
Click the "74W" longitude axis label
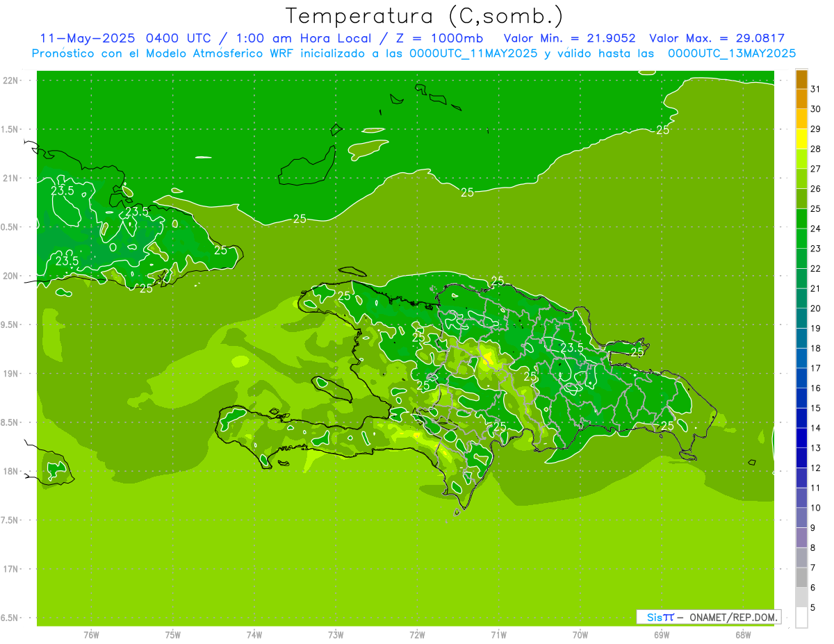coord(254,634)
